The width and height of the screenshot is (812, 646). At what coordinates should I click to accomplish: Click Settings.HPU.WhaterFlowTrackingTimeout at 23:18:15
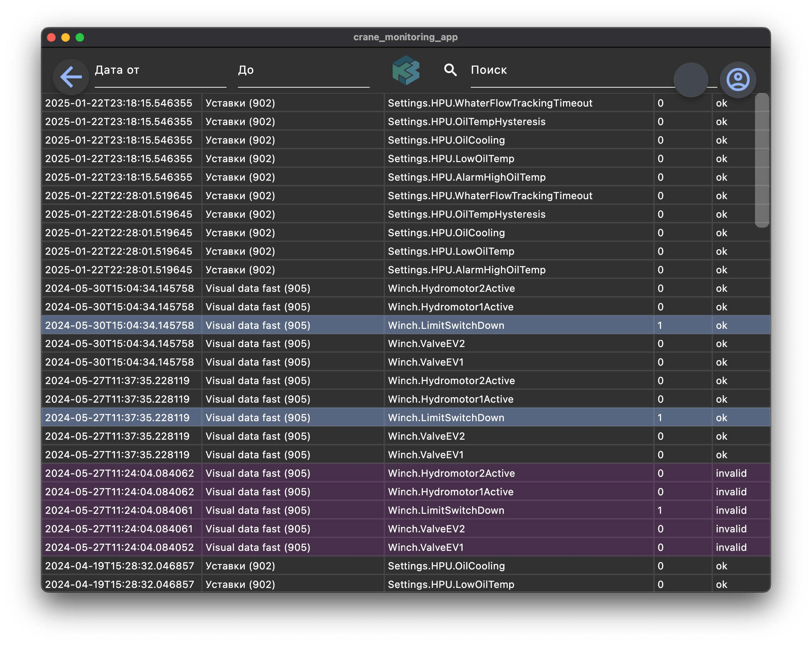click(x=490, y=103)
